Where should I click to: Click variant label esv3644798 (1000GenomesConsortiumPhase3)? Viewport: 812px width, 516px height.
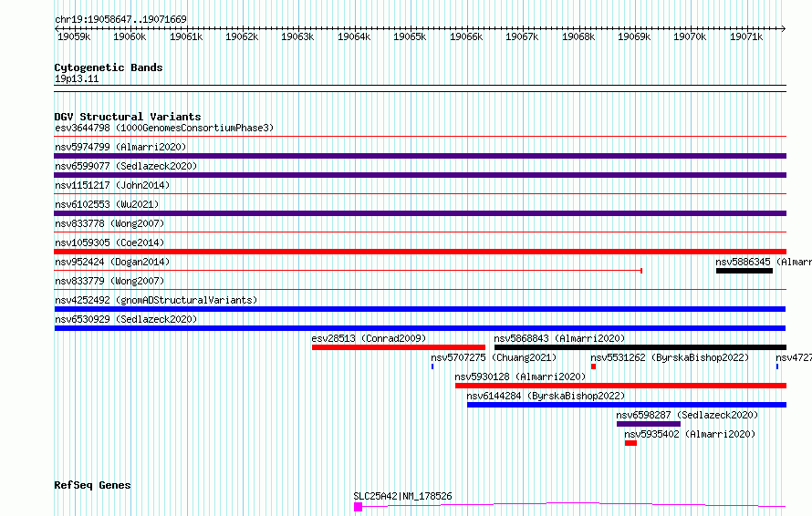coord(164,128)
